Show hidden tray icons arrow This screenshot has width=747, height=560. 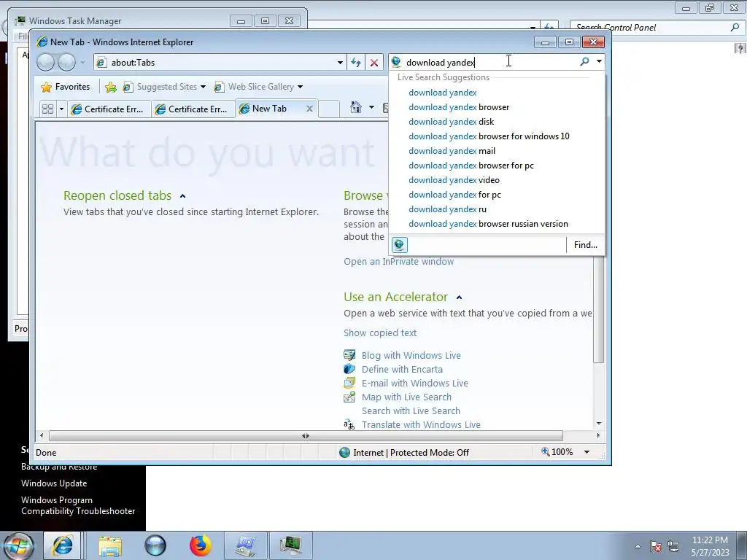coord(638,546)
